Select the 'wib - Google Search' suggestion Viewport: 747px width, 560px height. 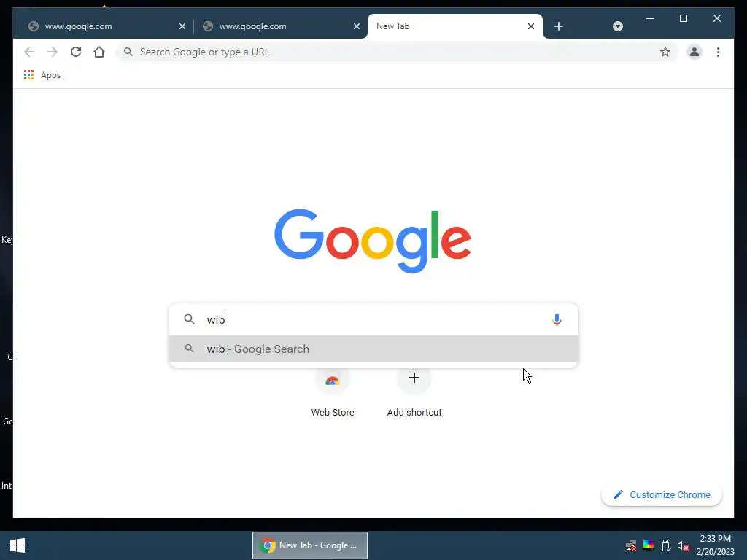[374, 349]
